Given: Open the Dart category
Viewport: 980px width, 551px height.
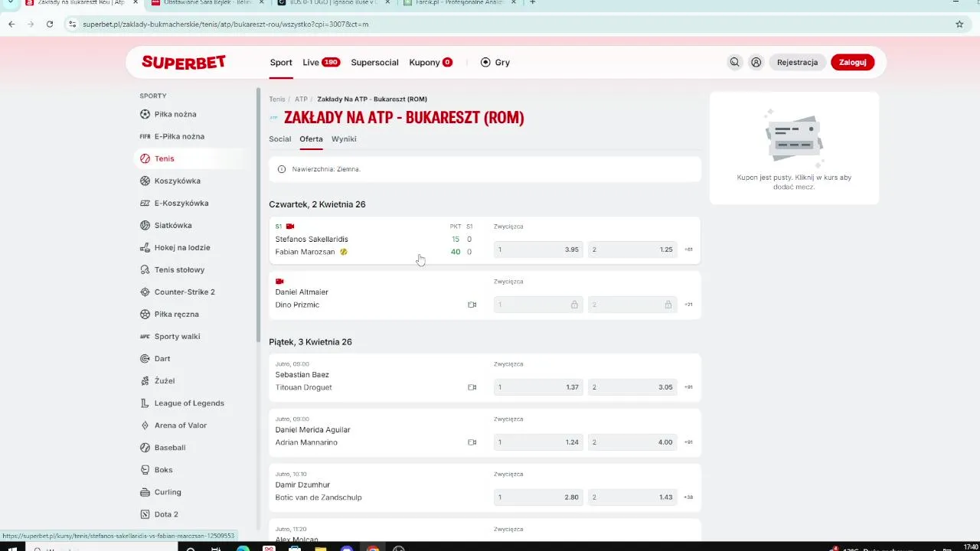Looking at the screenshot, I should pyautogui.click(x=155, y=358).
